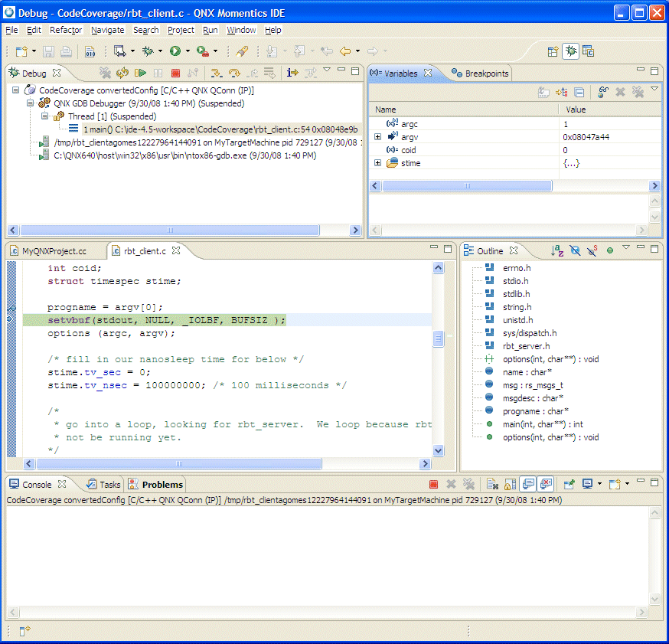Remove all terminated launches

click(x=105, y=73)
